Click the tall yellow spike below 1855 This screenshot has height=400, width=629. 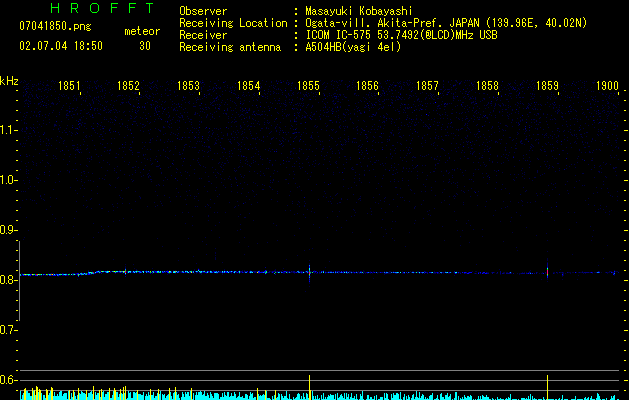(x=309, y=387)
